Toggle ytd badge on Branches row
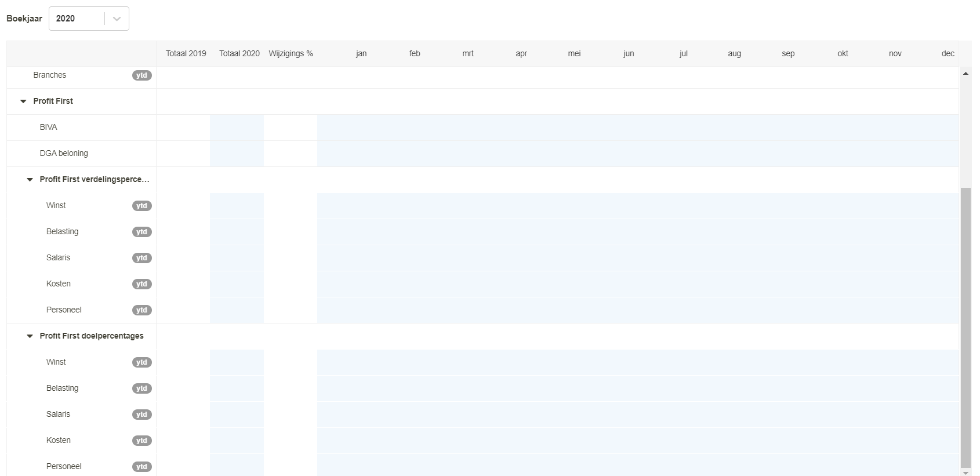The image size is (980, 476). click(x=142, y=75)
